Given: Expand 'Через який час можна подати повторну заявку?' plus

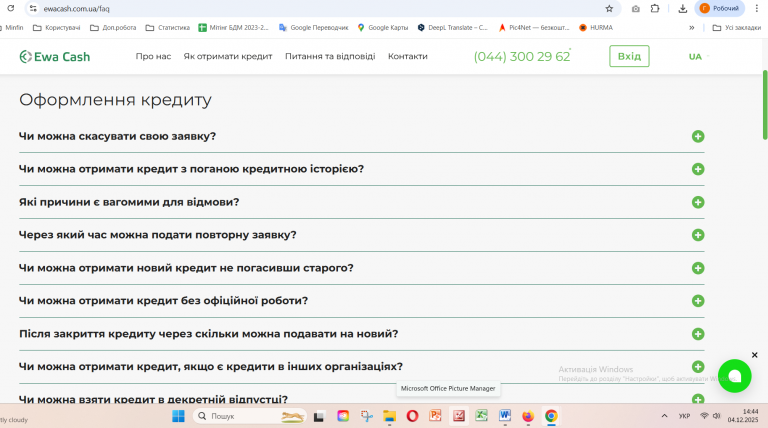Looking at the screenshot, I should [698, 235].
